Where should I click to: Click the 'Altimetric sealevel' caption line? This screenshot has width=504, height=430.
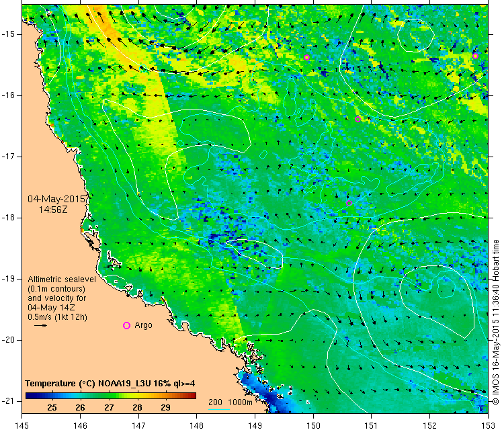tap(62, 279)
